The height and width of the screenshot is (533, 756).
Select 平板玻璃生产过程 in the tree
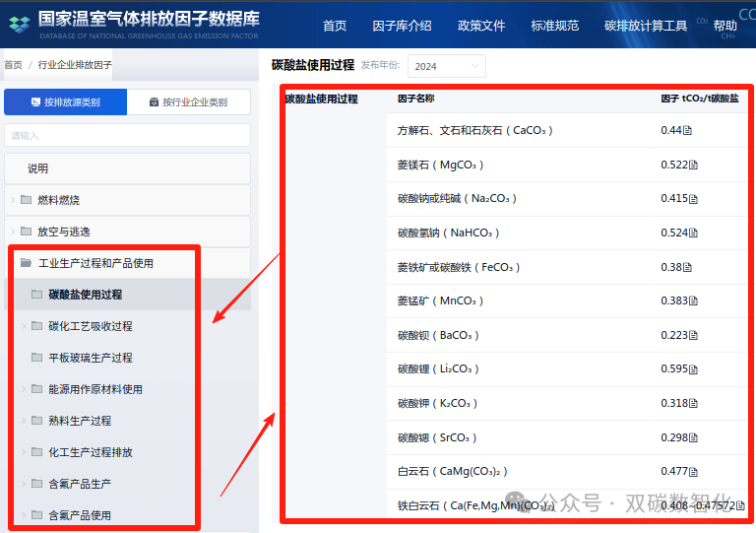pos(90,358)
